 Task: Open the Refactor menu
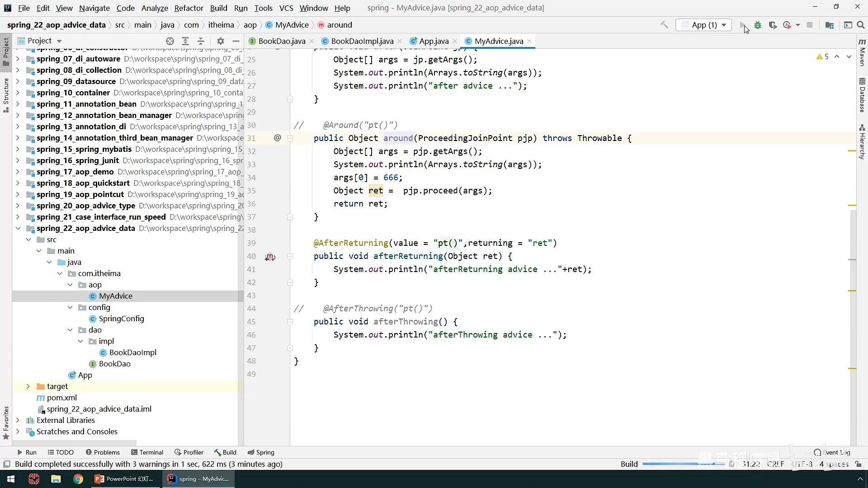pyautogui.click(x=189, y=8)
